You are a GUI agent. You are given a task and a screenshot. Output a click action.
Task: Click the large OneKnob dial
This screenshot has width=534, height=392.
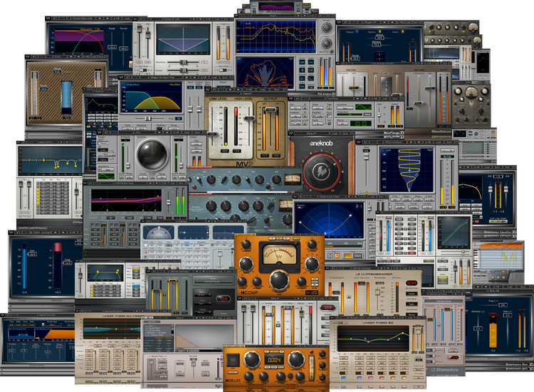322,172
